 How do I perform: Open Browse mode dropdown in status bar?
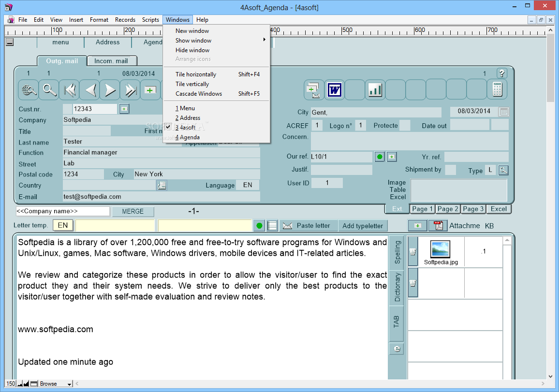(x=56, y=384)
